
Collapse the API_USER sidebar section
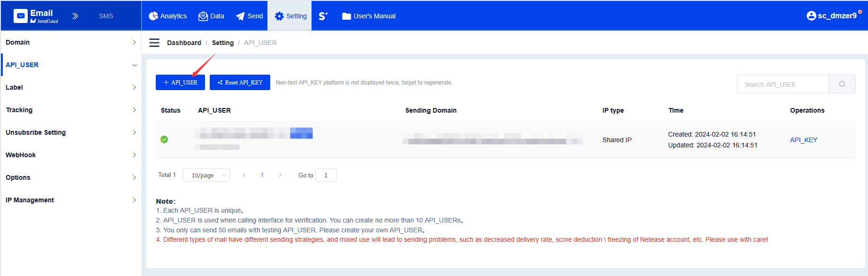tap(70, 65)
